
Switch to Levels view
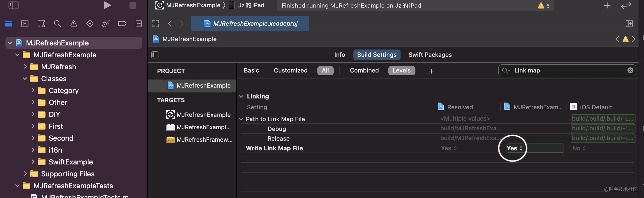tap(402, 71)
